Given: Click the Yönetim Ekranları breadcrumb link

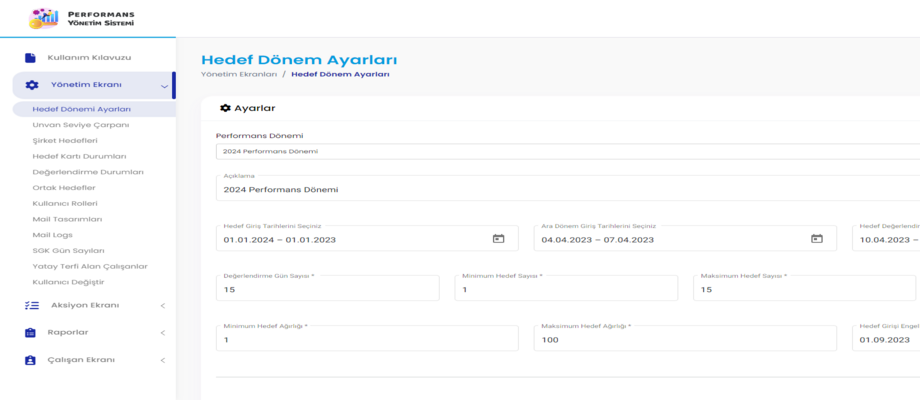Looking at the screenshot, I should (238, 74).
